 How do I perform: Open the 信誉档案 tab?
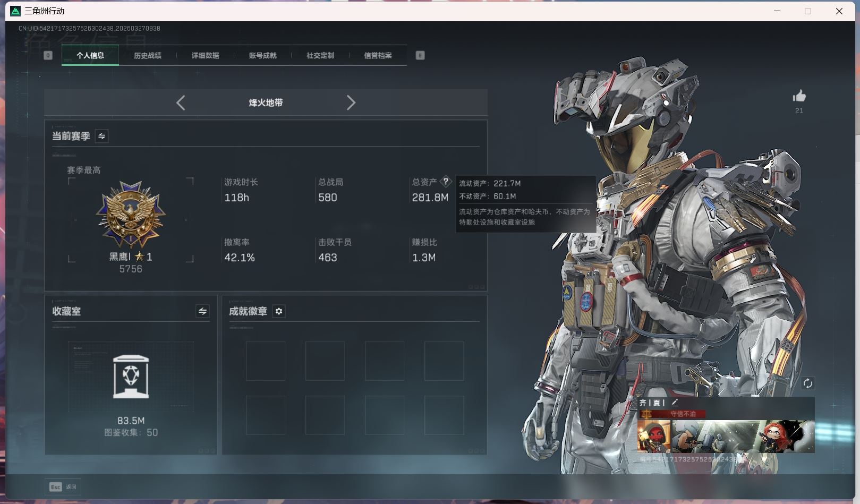tap(378, 55)
